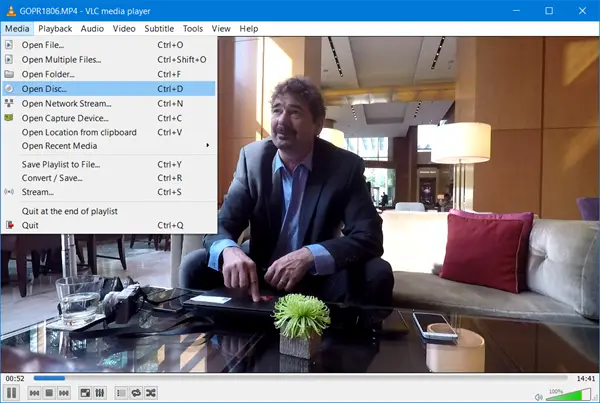Enable random shuffle playback
The width and height of the screenshot is (600, 403).
coord(150,393)
